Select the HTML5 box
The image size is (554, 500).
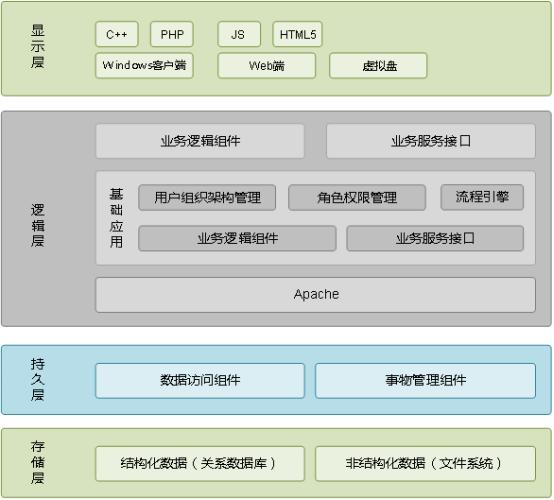pyautogui.click(x=297, y=34)
